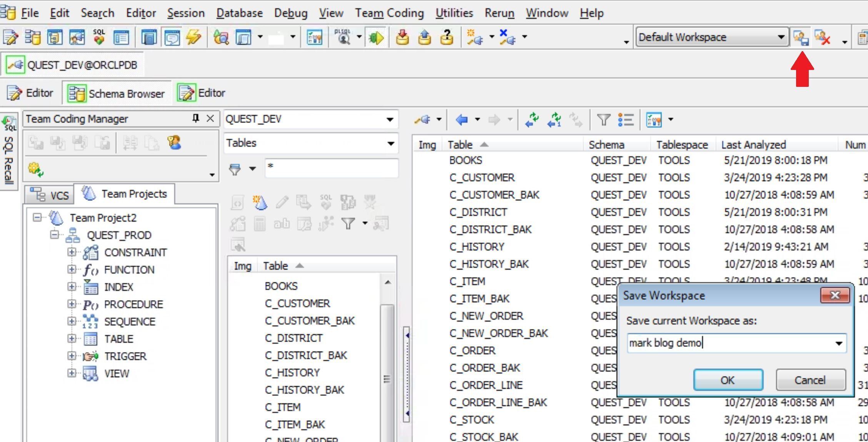Click the blue back navigation arrow
The image size is (868, 442).
461,120
